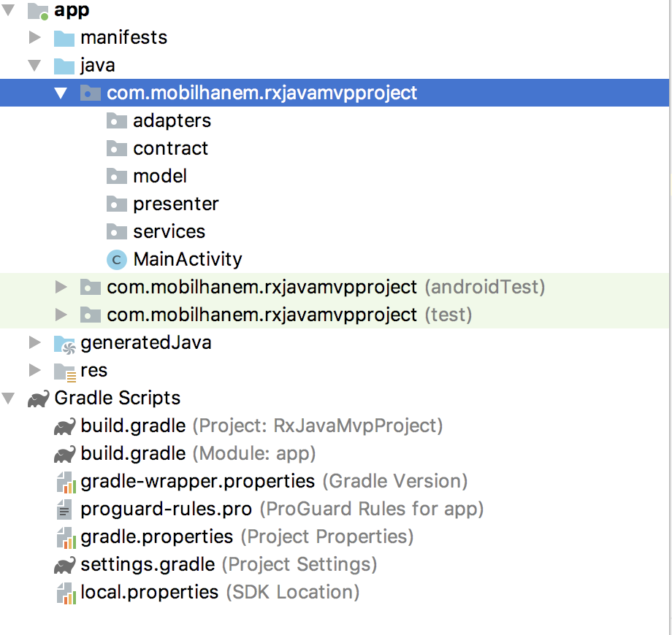The image size is (672, 635).
Task: Click the MainActivity class icon
Action: 117,260
